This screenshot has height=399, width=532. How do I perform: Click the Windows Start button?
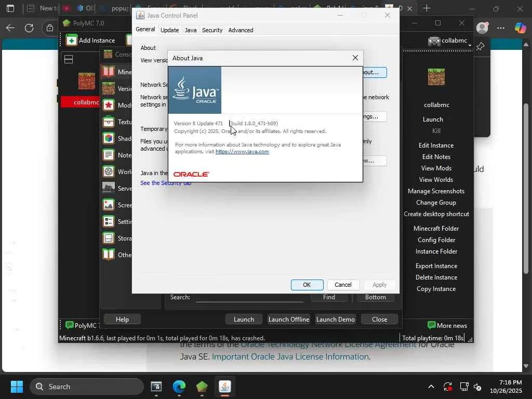(x=17, y=387)
